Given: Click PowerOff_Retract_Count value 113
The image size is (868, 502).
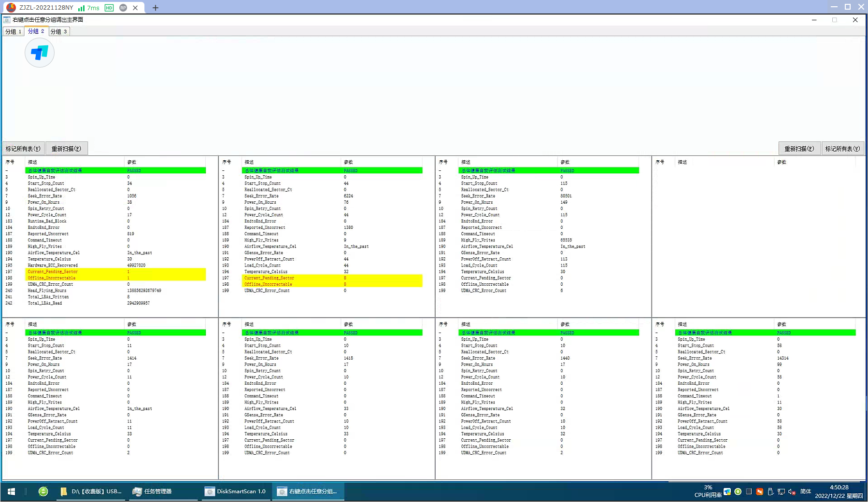Looking at the screenshot, I should pos(564,259).
